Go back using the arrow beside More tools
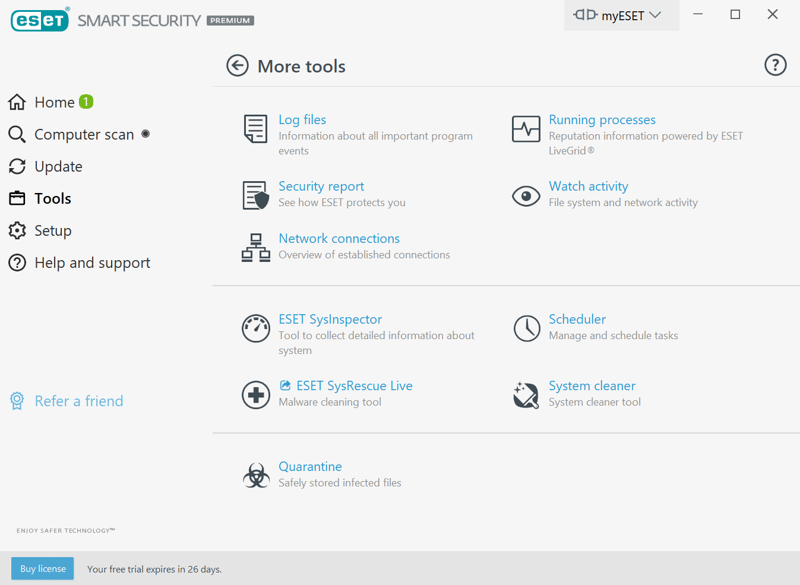The height and width of the screenshot is (585, 800). tap(237, 66)
